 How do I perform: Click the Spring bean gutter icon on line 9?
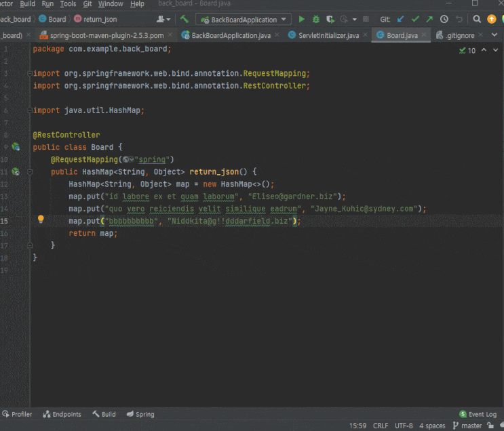(x=16, y=147)
